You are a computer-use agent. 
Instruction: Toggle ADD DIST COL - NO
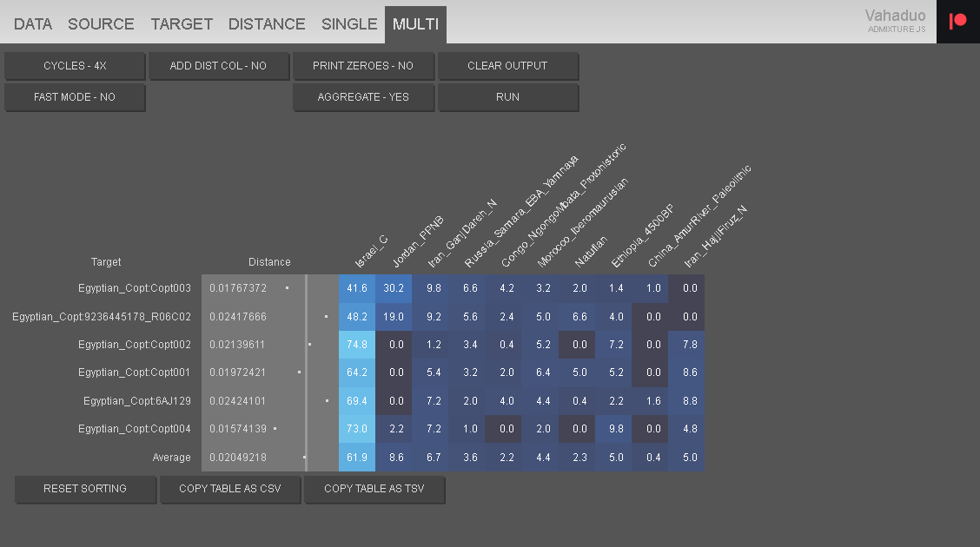point(218,66)
